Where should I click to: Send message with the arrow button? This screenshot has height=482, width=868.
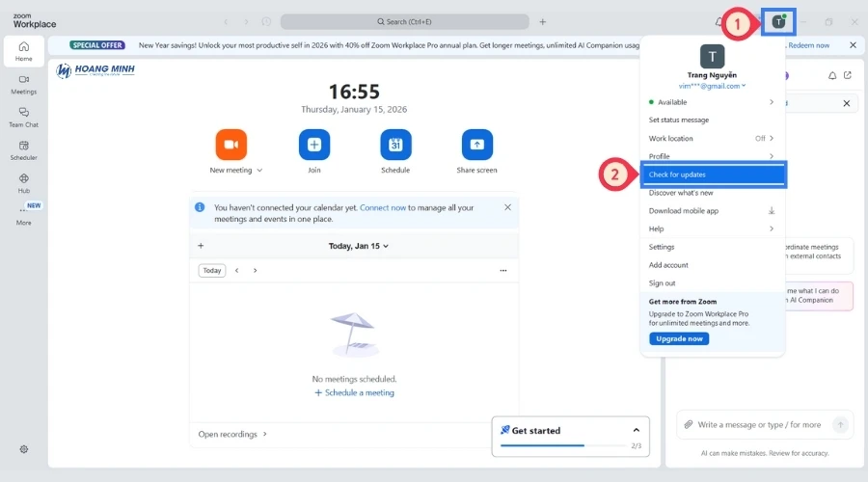(x=840, y=424)
